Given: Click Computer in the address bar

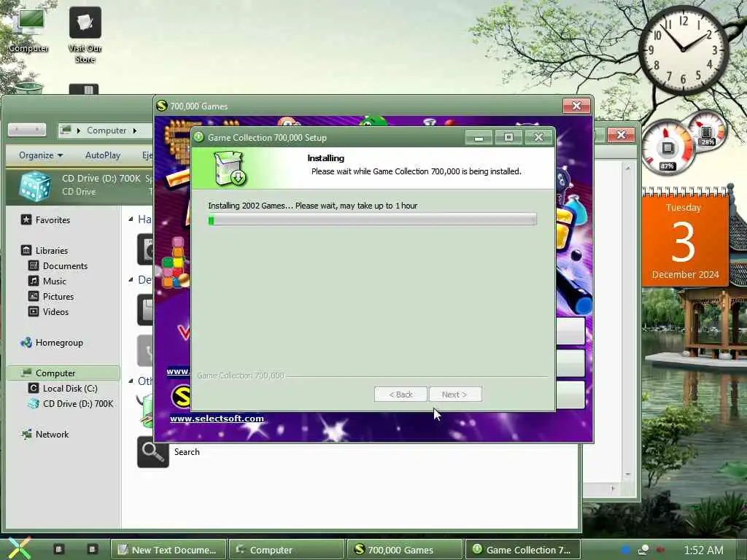Looking at the screenshot, I should coord(107,131).
